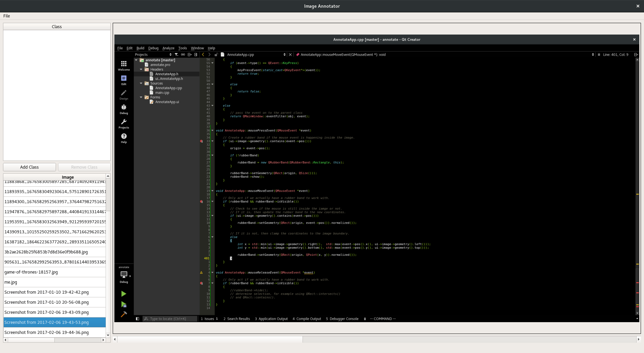Select Screenshot from 2017-02-06 19-44-36.png

[55, 333]
